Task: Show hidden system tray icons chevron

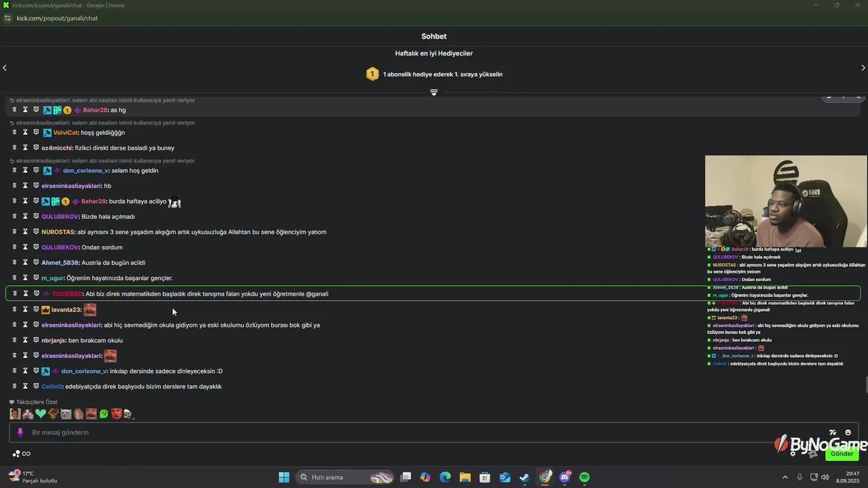Action: pos(785,477)
